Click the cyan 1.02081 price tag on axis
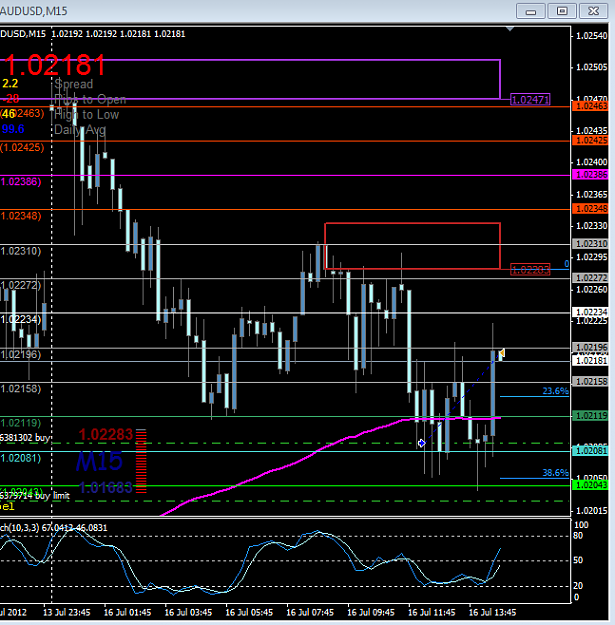615x625 pixels. pyautogui.click(x=590, y=451)
